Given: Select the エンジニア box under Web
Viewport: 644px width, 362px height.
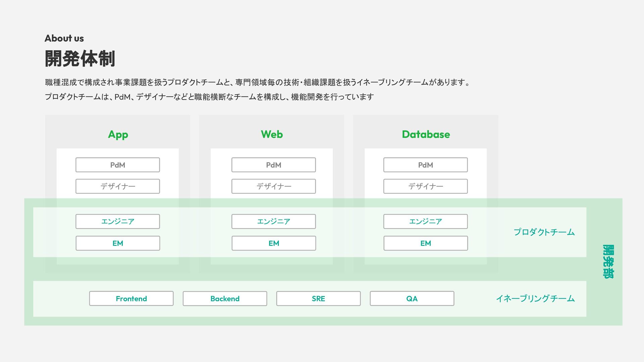Looking at the screenshot, I should [273, 222].
